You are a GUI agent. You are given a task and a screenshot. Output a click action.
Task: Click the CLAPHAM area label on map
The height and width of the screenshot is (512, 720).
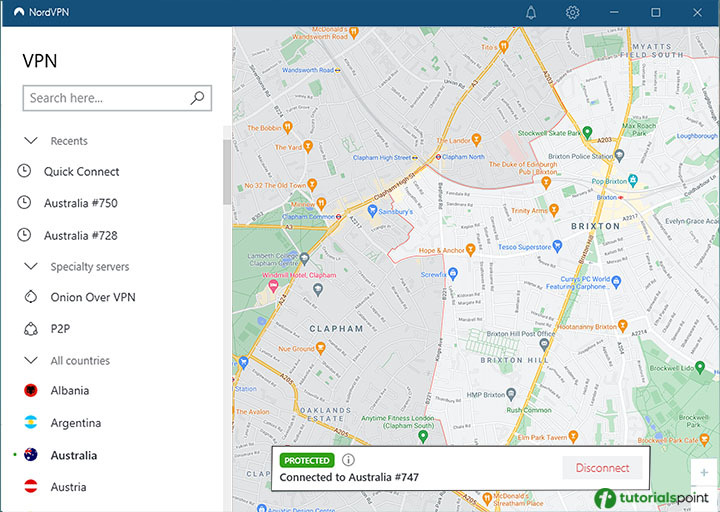click(x=336, y=329)
